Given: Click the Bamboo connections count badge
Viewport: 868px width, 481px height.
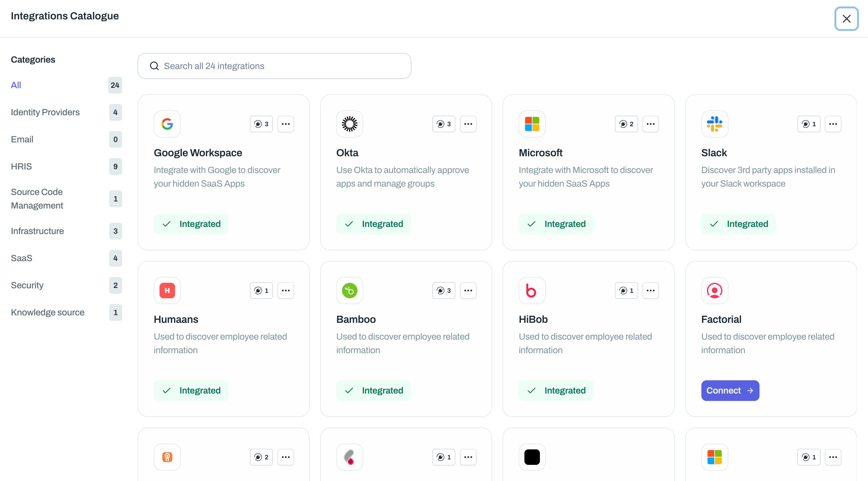Looking at the screenshot, I should click(x=443, y=290).
